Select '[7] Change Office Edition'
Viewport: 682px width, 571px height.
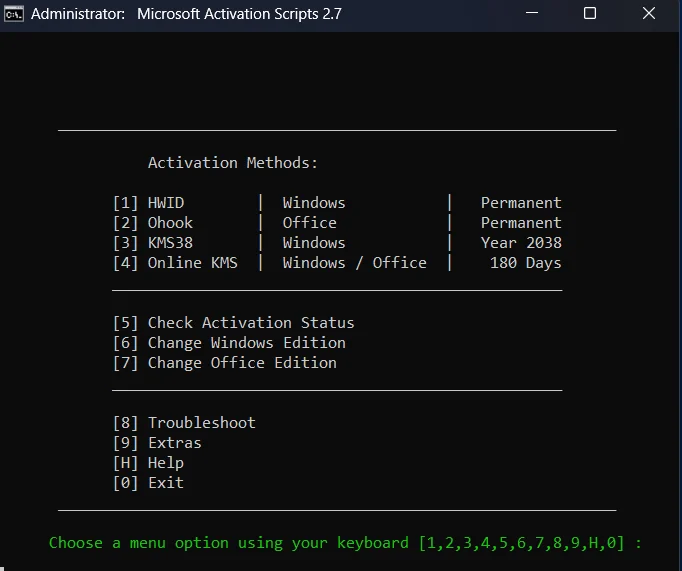pyautogui.click(x=225, y=363)
